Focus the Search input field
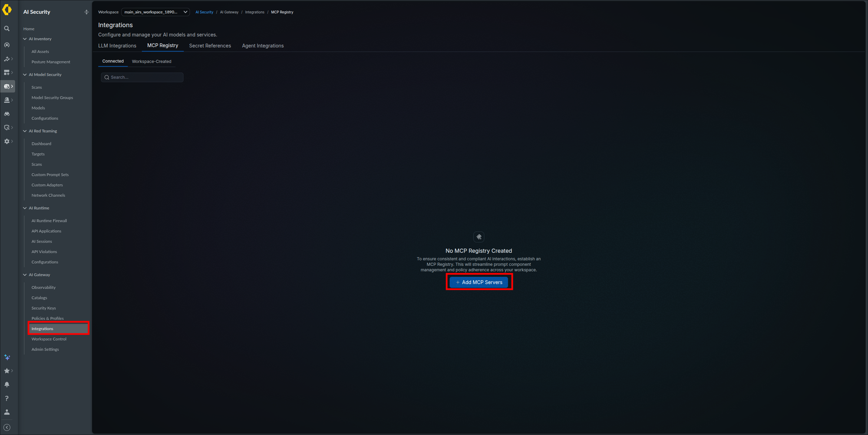This screenshot has width=868, height=435. (142, 77)
